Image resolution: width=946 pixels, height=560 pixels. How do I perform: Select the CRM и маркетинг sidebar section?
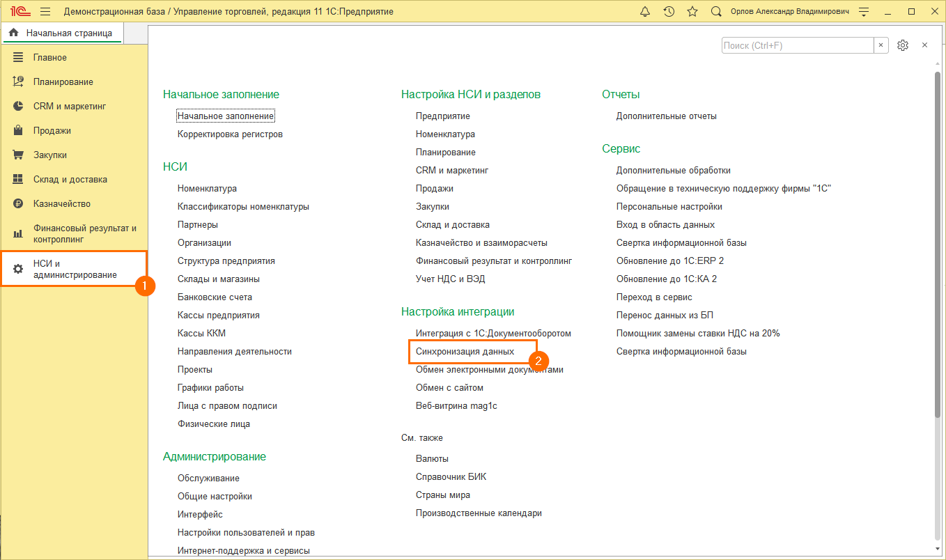(69, 106)
